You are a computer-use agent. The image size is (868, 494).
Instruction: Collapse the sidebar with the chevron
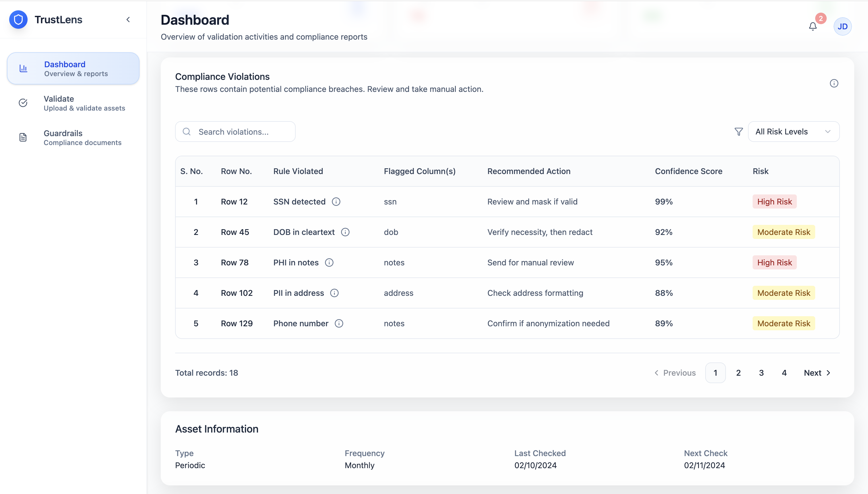tap(128, 20)
